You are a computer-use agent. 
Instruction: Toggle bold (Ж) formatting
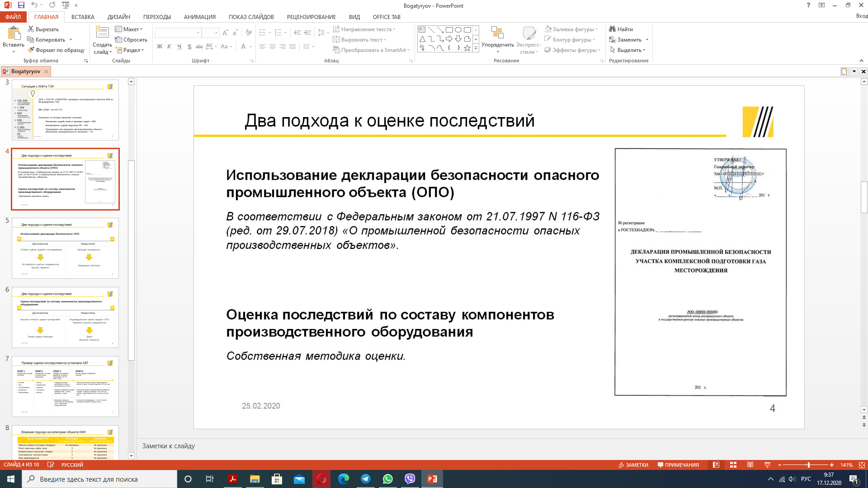click(x=160, y=47)
